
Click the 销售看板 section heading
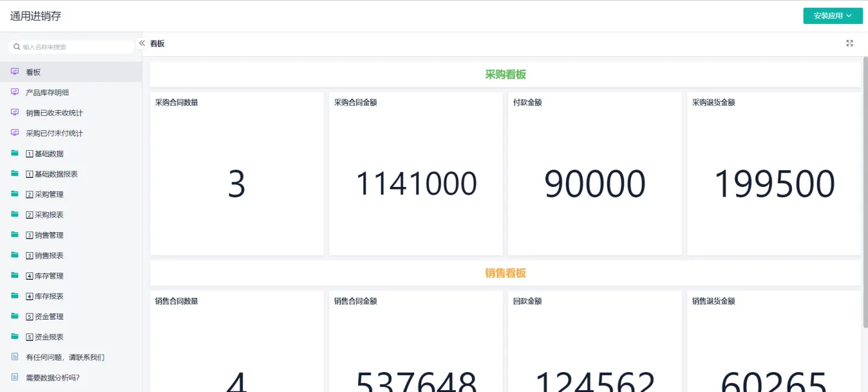coord(505,273)
